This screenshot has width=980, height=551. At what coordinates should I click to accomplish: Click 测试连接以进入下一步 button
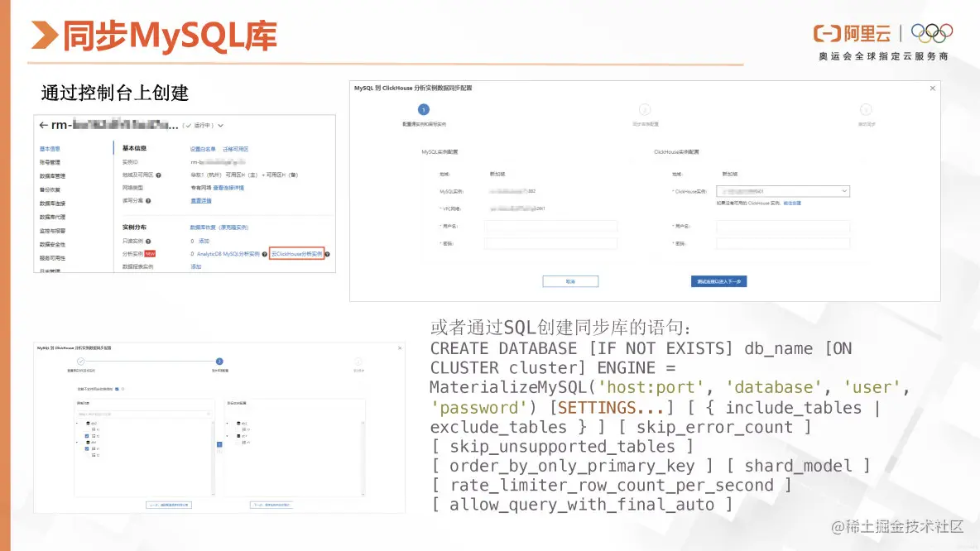(718, 282)
